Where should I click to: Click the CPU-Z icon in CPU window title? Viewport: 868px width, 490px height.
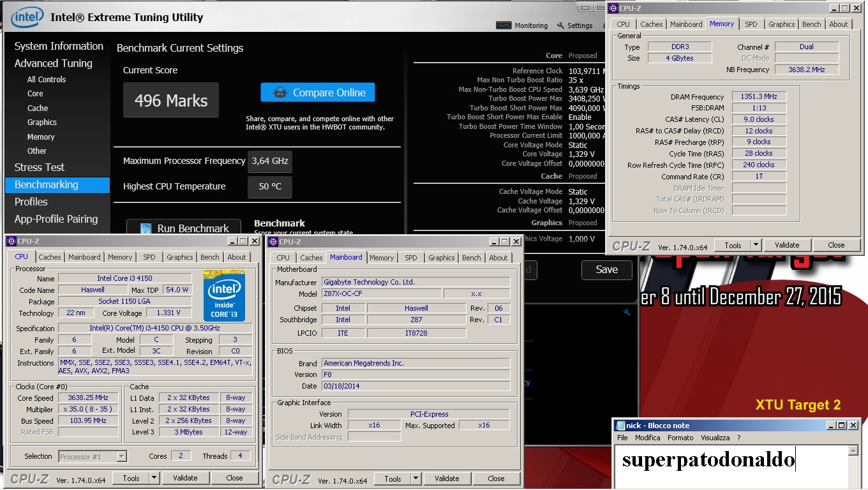[11, 241]
